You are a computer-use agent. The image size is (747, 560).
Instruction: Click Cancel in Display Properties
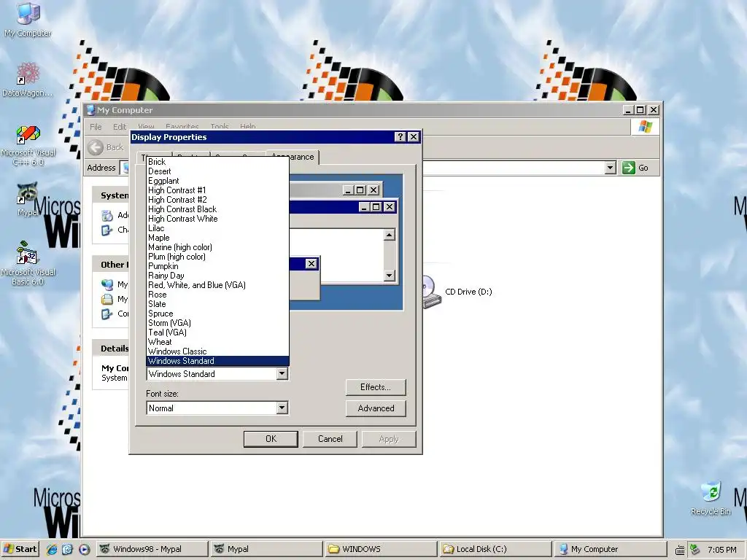(330, 439)
